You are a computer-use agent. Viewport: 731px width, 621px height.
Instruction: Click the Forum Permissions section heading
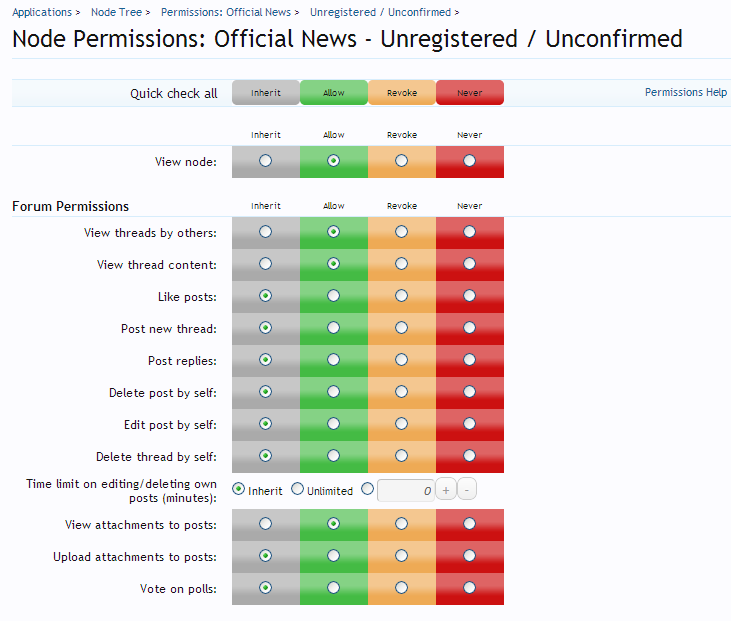(70, 207)
